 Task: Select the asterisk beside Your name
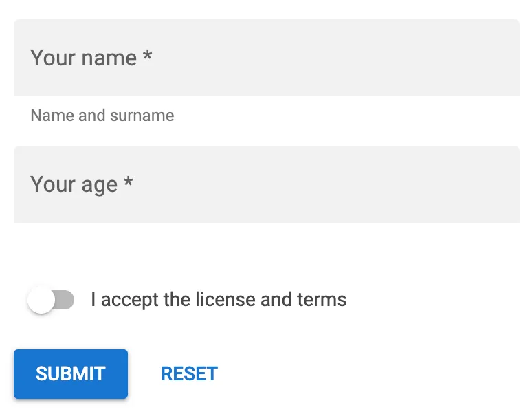pos(147,56)
